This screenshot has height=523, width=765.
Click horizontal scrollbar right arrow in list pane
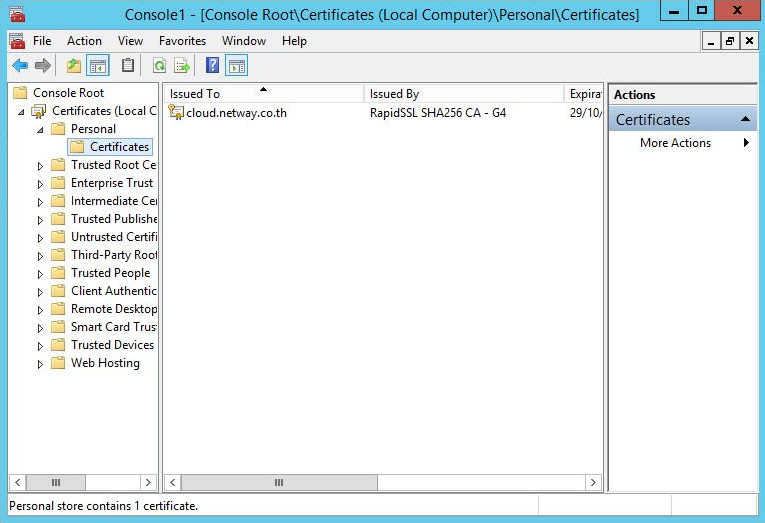(x=594, y=482)
